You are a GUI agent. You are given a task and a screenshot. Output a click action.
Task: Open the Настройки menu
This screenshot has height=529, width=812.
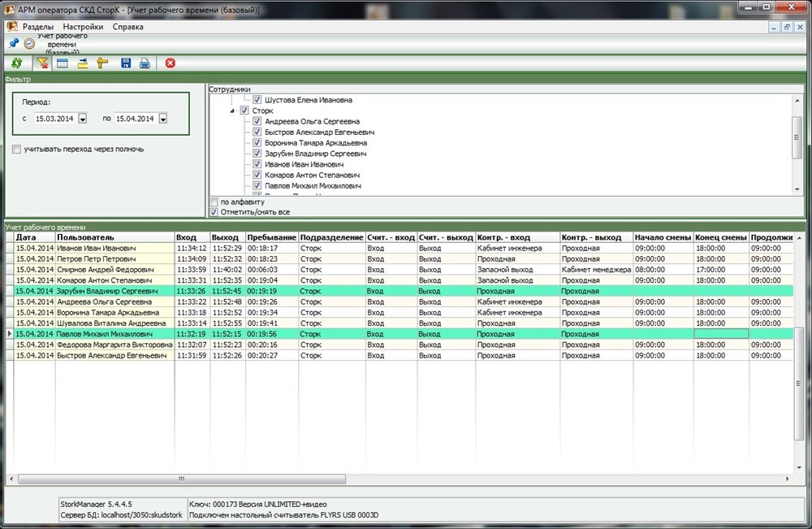coord(83,27)
